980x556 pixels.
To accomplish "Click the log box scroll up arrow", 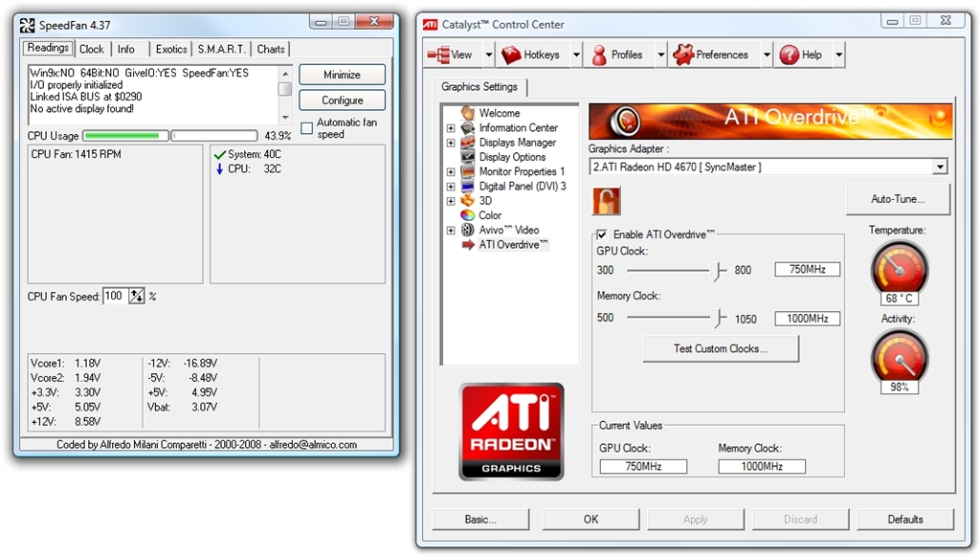I will 285,74.
